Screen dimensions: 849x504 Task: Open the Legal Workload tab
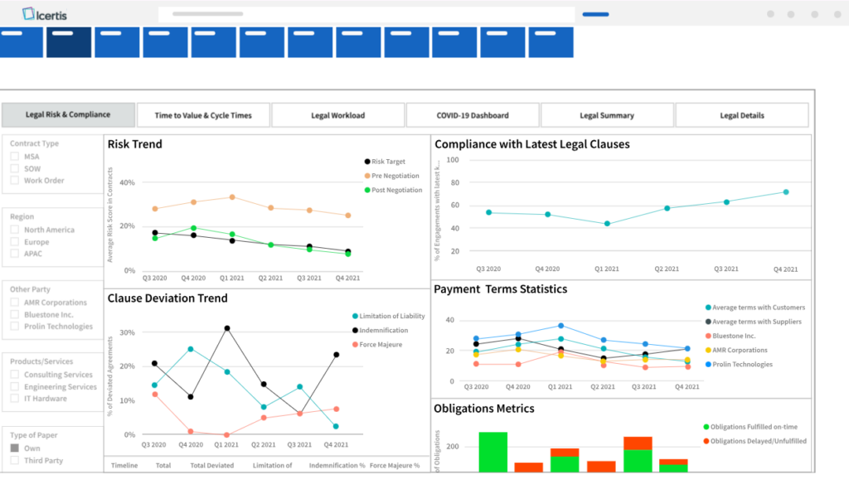(338, 114)
